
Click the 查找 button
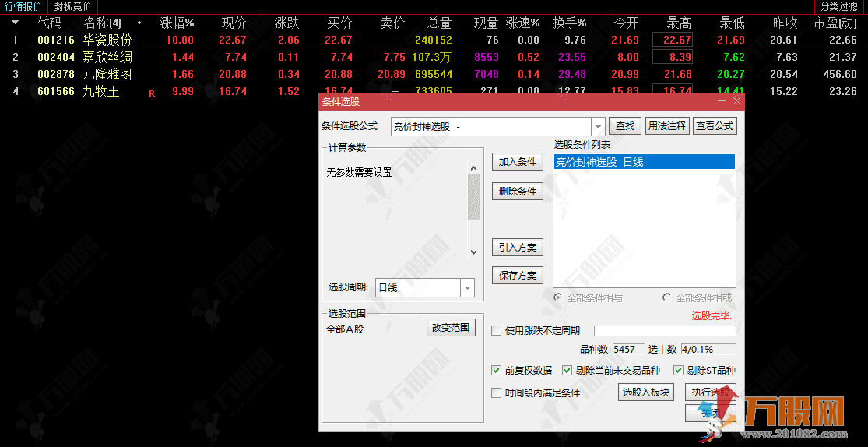(x=625, y=126)
